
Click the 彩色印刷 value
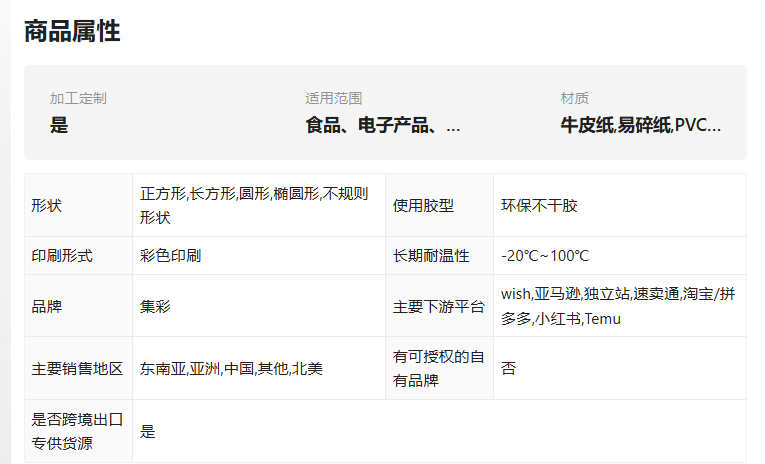[x=170, y=256]
